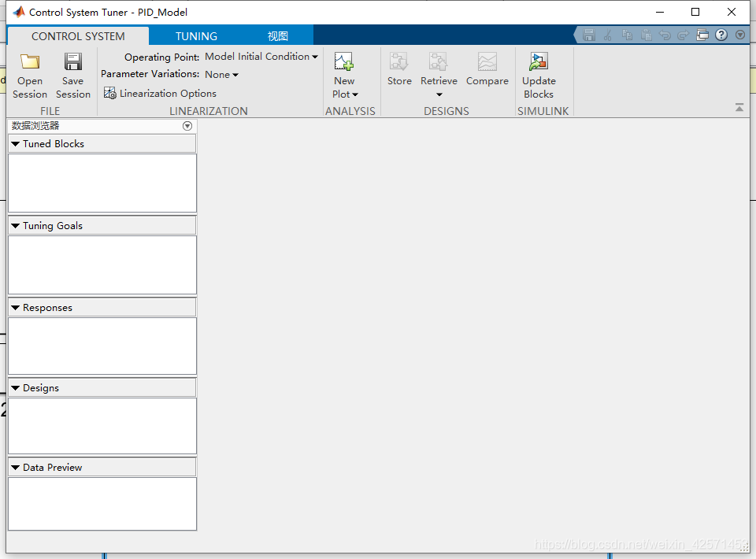Collapse the Designs section

16,388
